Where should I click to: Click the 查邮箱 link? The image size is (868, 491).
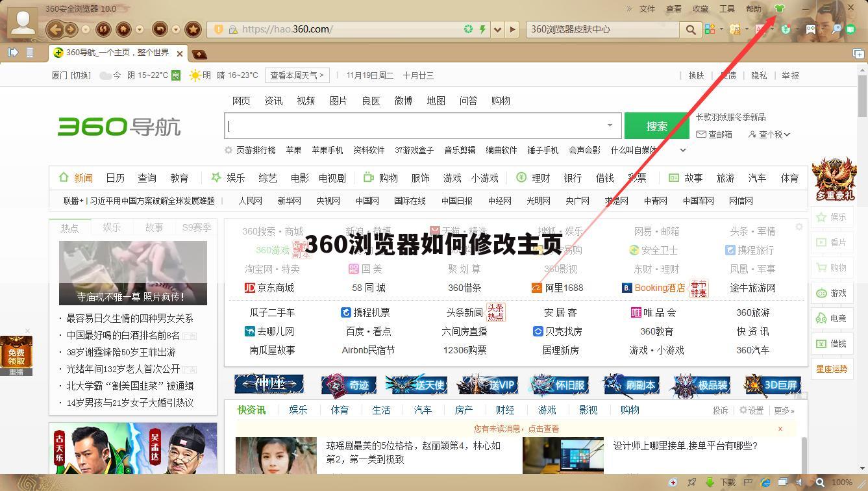tap(714, 134)
